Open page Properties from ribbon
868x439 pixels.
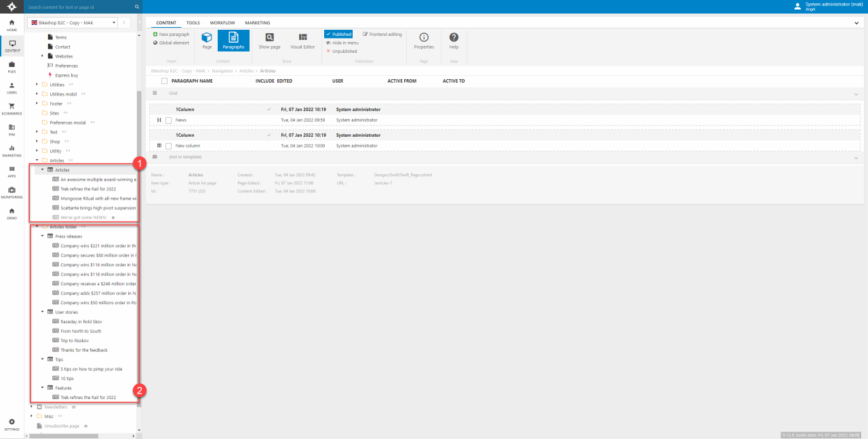[424, 41]
